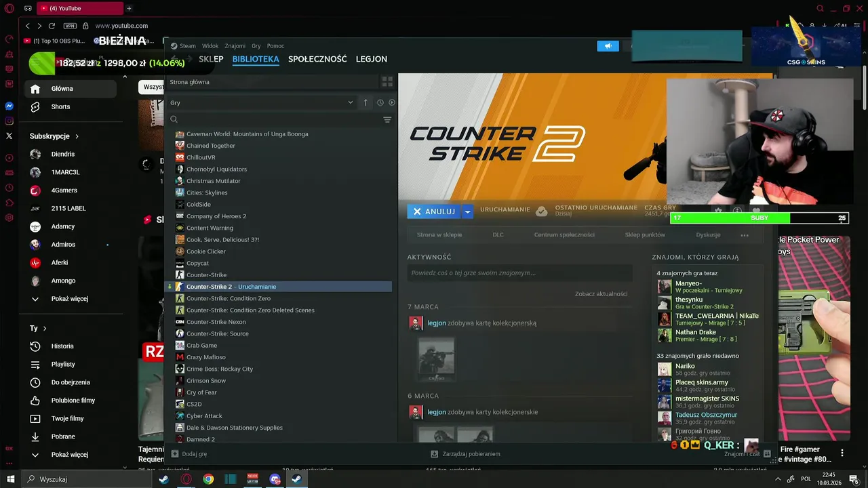Open library advanced filter icon
Viewport: 868px width, 488px height.
387,119
